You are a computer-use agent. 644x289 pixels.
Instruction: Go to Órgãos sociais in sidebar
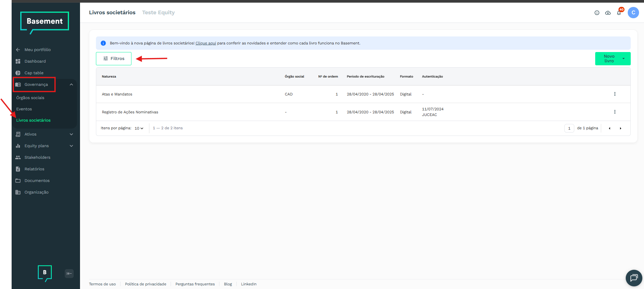click(30, 98)
